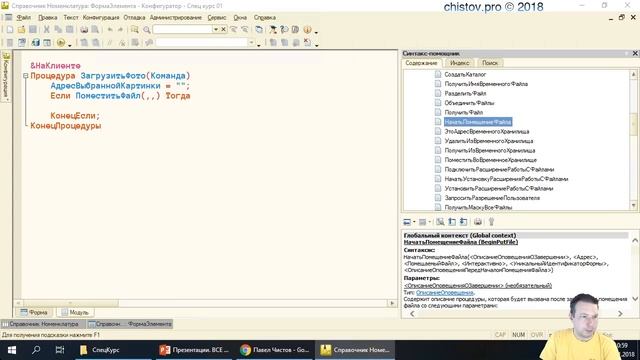
Task: Select СоздатьКаталог in the help tree
Action: coord(465,74)
